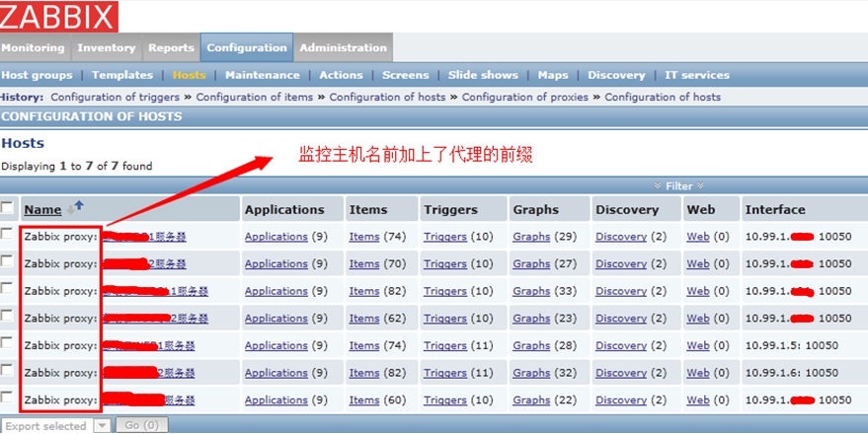This screenshot has width=868, height=434.
Task: Click the Go (0) button
Action: click(142, 426)
